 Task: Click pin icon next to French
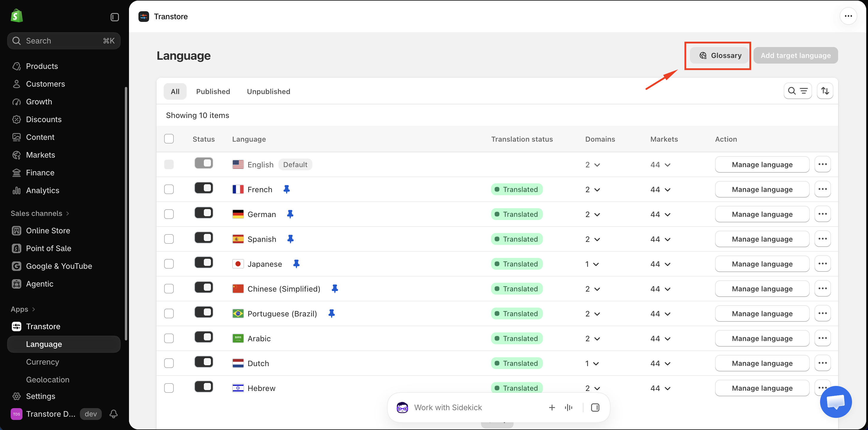pos(286,189)
